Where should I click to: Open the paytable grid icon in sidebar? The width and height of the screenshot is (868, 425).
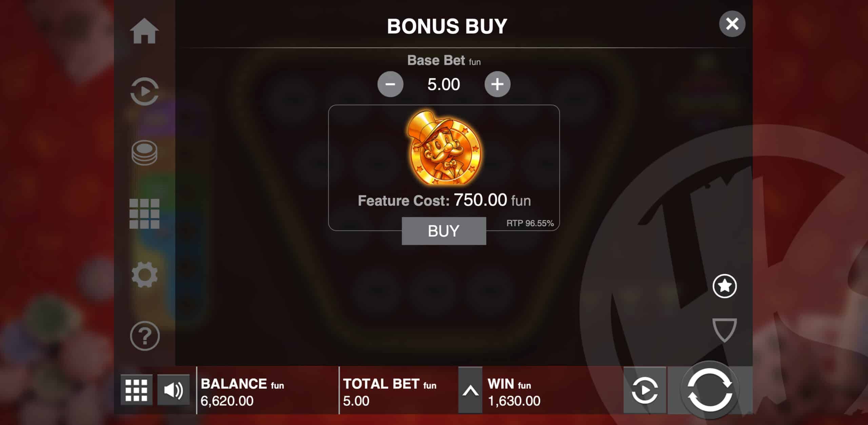tap(144, 214)
